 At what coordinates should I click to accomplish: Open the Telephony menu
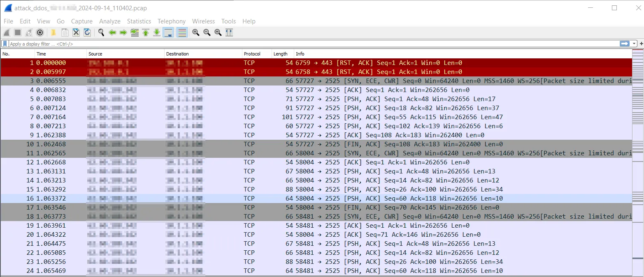pos(172,21)
